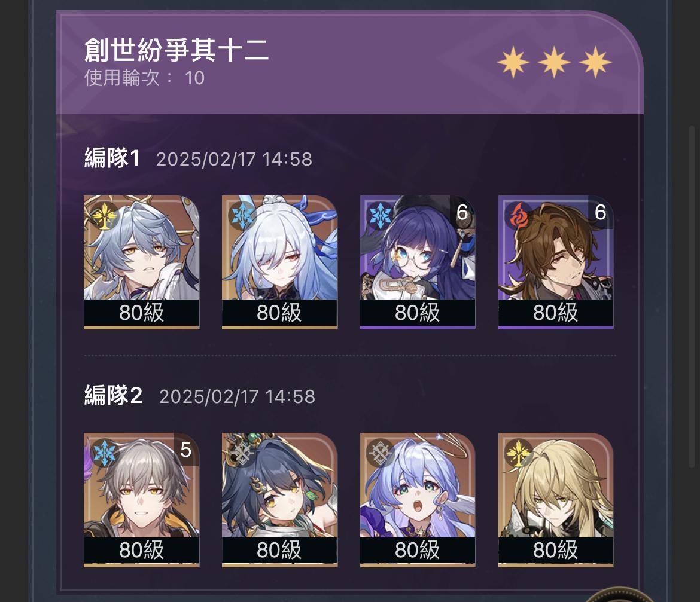Open Jingliu's character card in team 1
The width and height of the screenshot is (700, 602).
pos(279,262)
